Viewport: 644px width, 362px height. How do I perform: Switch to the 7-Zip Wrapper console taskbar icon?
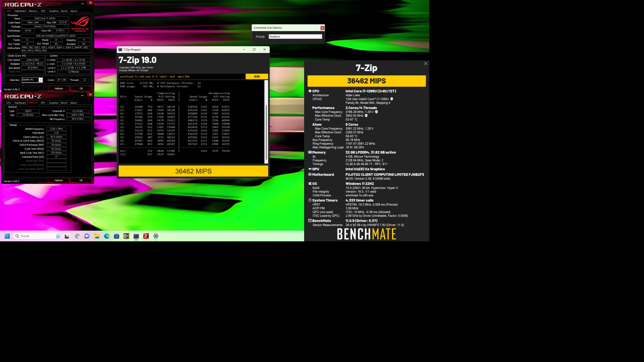click(x=136, y=236)
